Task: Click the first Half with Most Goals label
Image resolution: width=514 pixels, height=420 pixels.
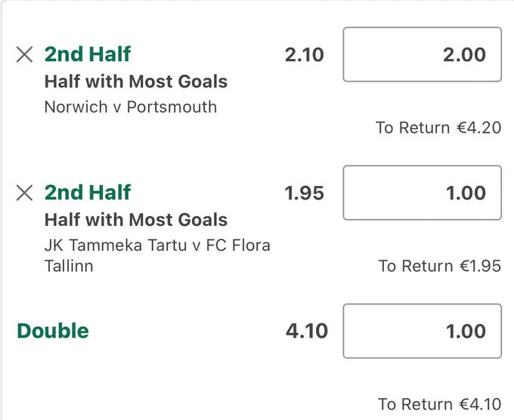Action: (136, 82)
